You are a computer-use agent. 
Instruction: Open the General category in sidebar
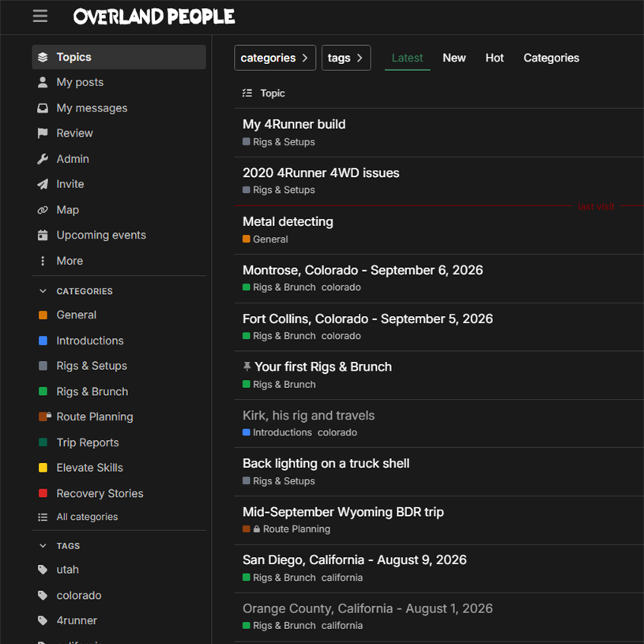coord(119,315)
